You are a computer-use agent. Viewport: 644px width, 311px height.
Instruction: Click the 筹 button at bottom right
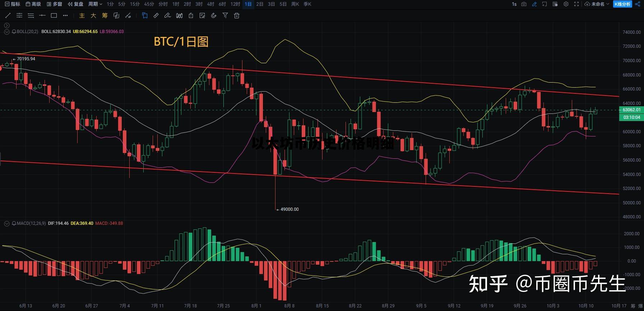(x=633, y=306)
